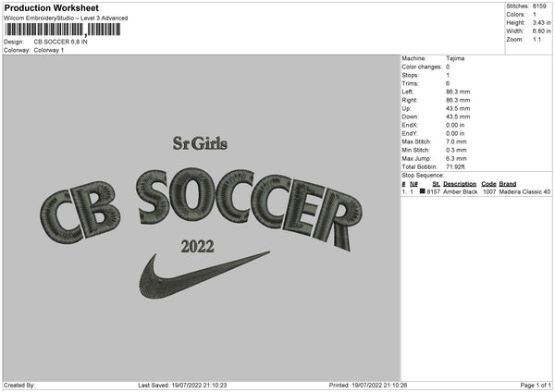Click the Min Stitch value 0.3 mm
Viewport: 555px width, 392px height.
(457, 151)
